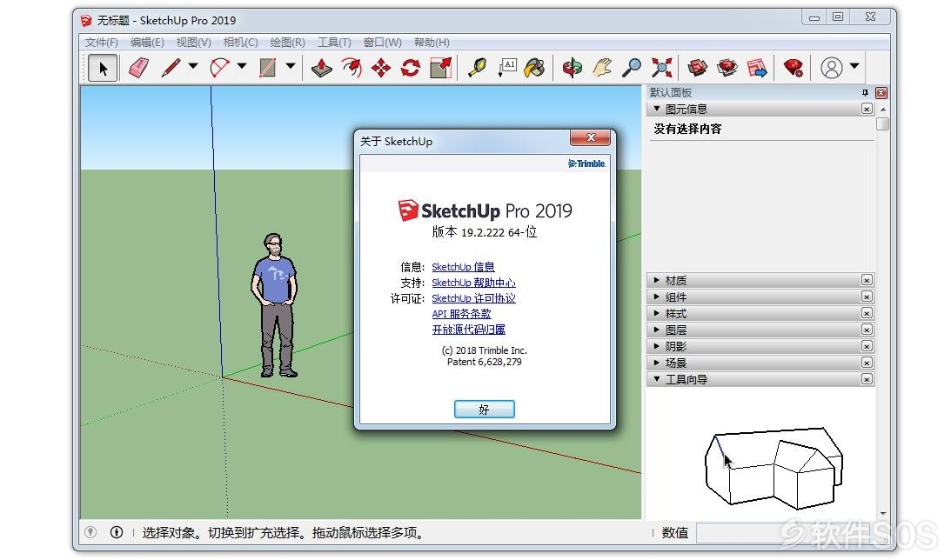This screenshot has width=951, height=560.
Task: Open the 相机(C) menu
Action: click(x=241, y=43)
